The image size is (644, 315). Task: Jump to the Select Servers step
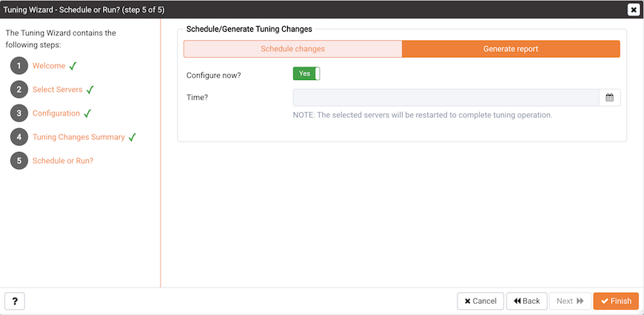(x=58, y=90)
